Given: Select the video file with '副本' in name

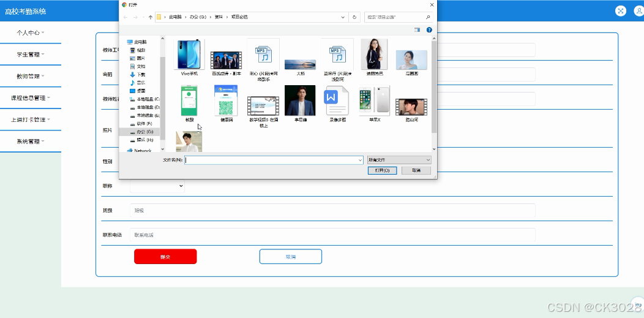Looking at the screenshot, I should pos(226,63).
